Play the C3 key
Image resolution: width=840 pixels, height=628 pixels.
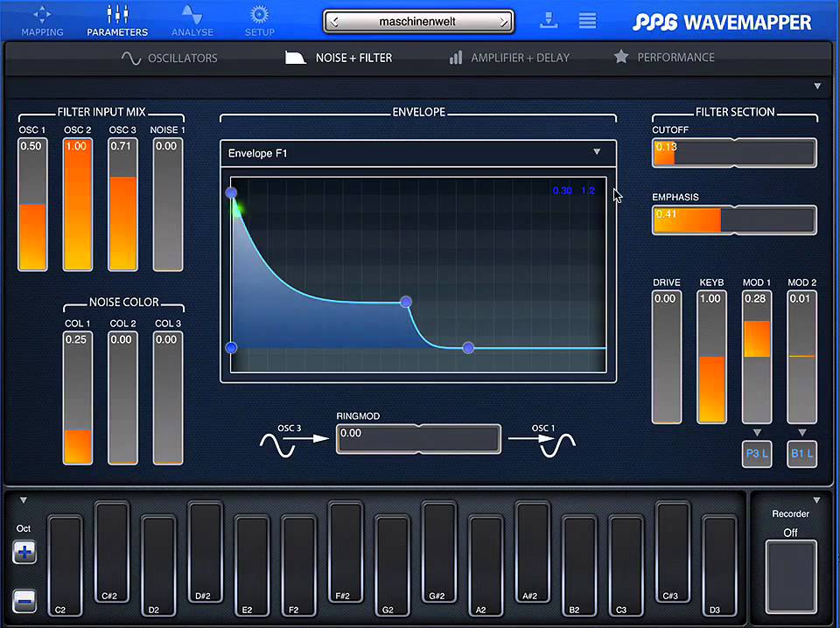626,565
